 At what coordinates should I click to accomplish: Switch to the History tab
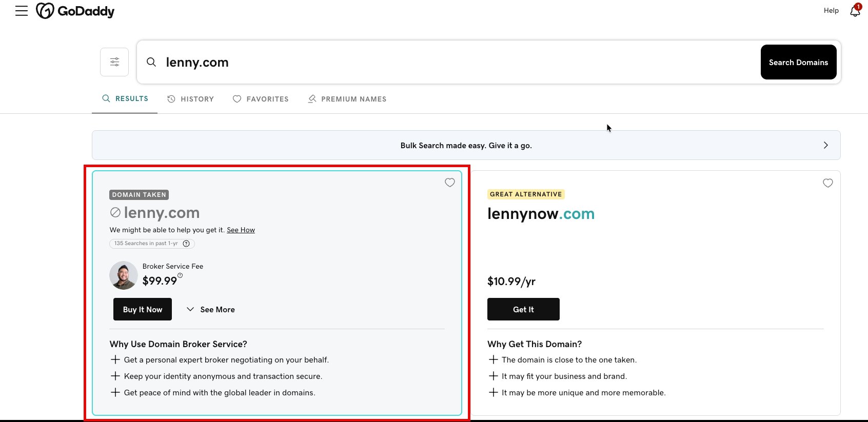tap(190, 99)
